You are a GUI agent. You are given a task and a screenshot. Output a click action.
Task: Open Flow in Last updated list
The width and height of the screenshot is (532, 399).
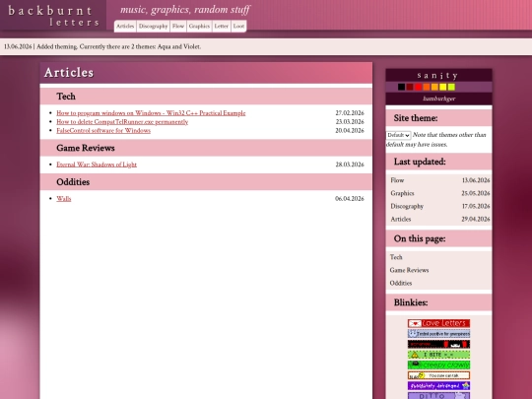pos(397,180)
